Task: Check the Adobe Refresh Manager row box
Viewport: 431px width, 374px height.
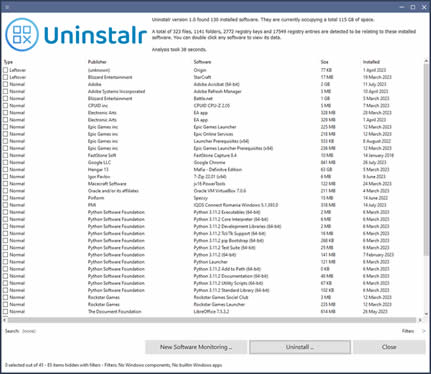Action: 6,91
